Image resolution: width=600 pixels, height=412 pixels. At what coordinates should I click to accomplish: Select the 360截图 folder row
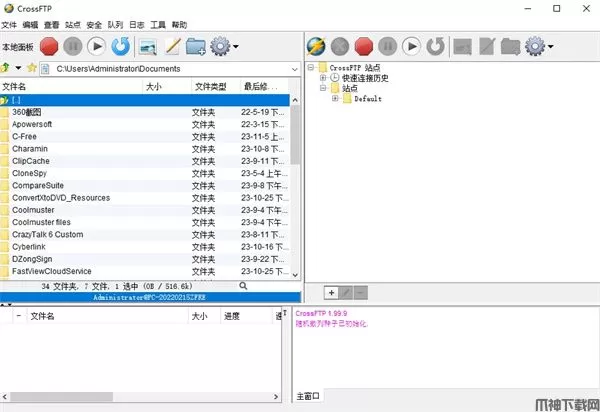(x=145, y=112)
